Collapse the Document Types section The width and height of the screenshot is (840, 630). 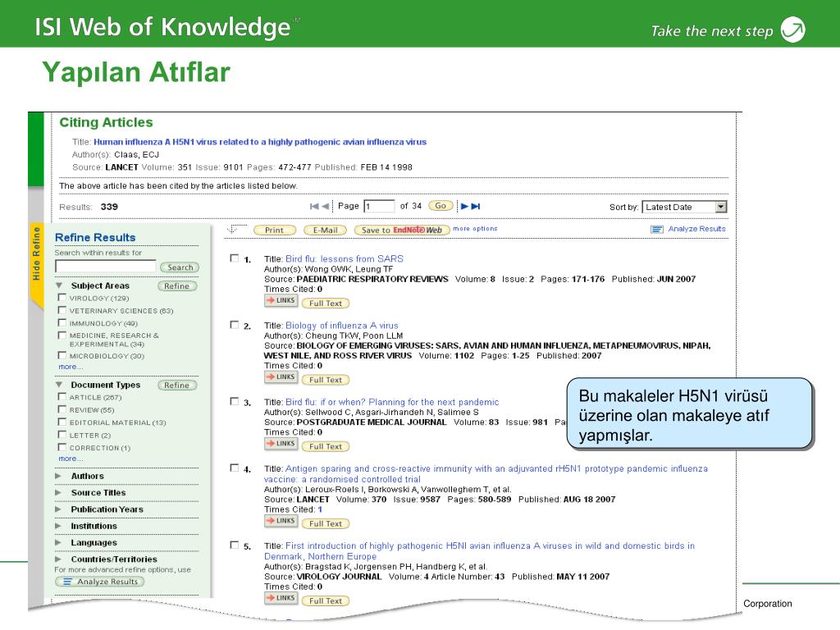tap(59, 385)
